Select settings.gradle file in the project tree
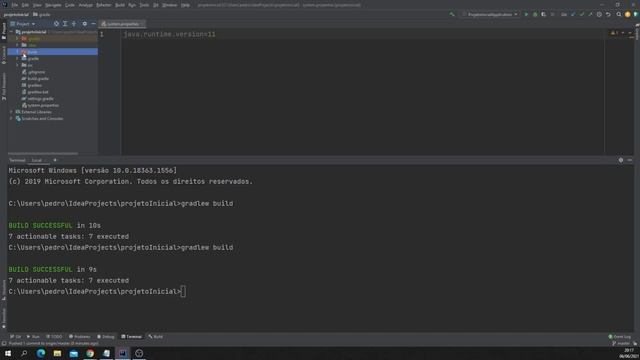Image resolution: width=640 pixels, height=360 pixels. (x=40, y=98)
